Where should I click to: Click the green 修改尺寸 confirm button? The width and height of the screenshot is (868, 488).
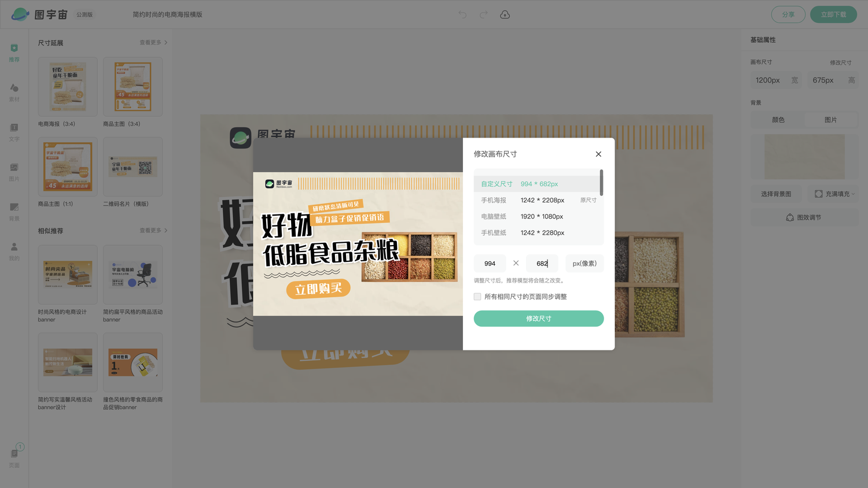[539, 319]
